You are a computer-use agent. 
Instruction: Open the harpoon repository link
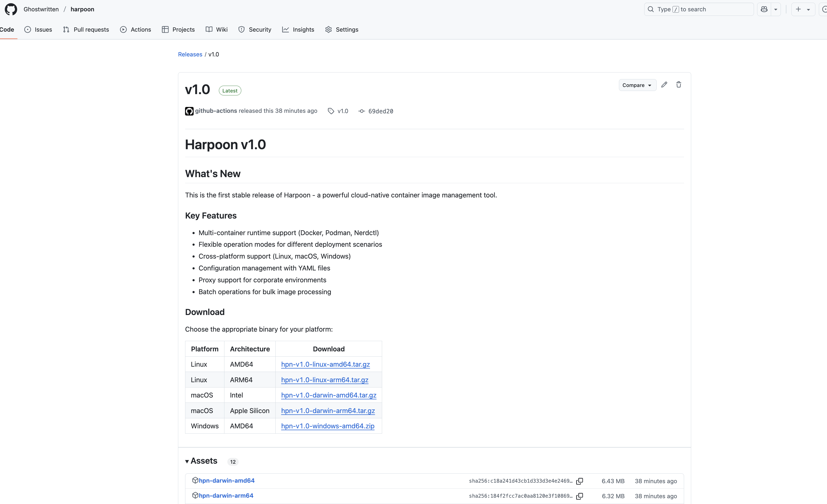[82, 9]
